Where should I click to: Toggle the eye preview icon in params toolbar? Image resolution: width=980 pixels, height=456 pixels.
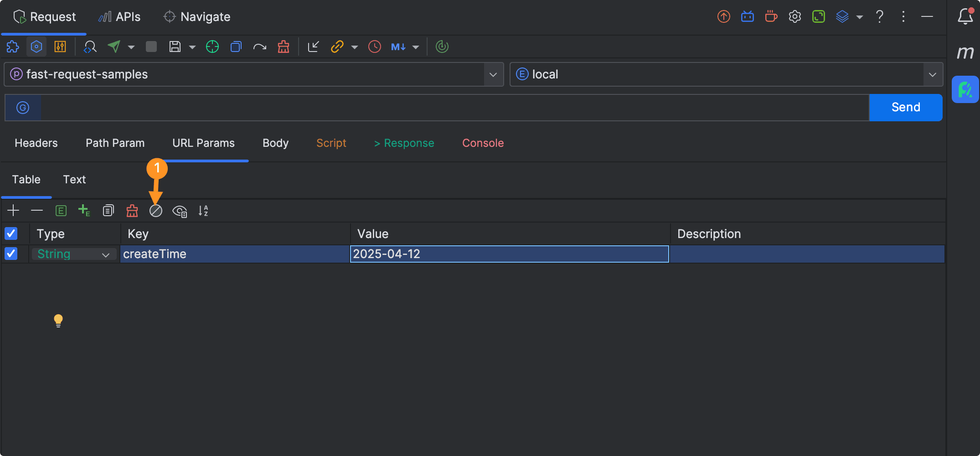(x=180, y=211)
